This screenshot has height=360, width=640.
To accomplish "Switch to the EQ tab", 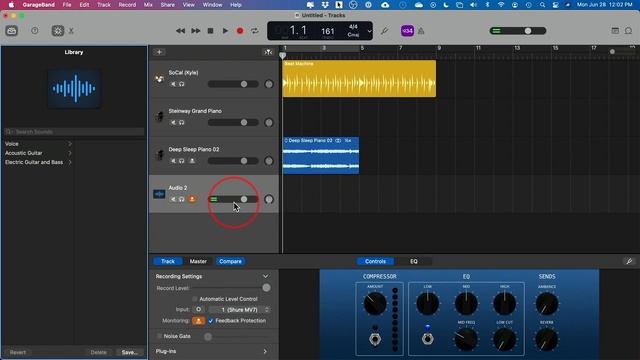I will [414, 261].
